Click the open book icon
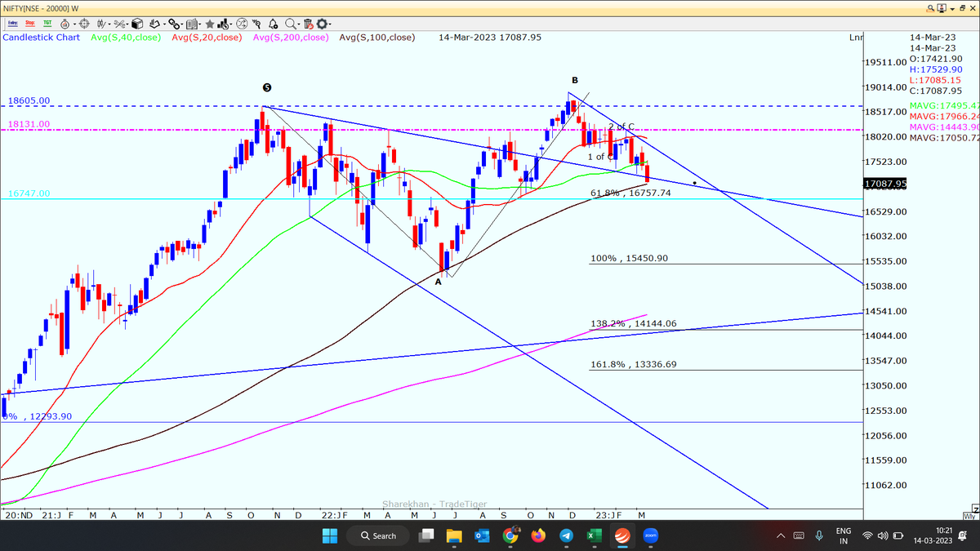This screenshot has height=551, width=980. 190,24
